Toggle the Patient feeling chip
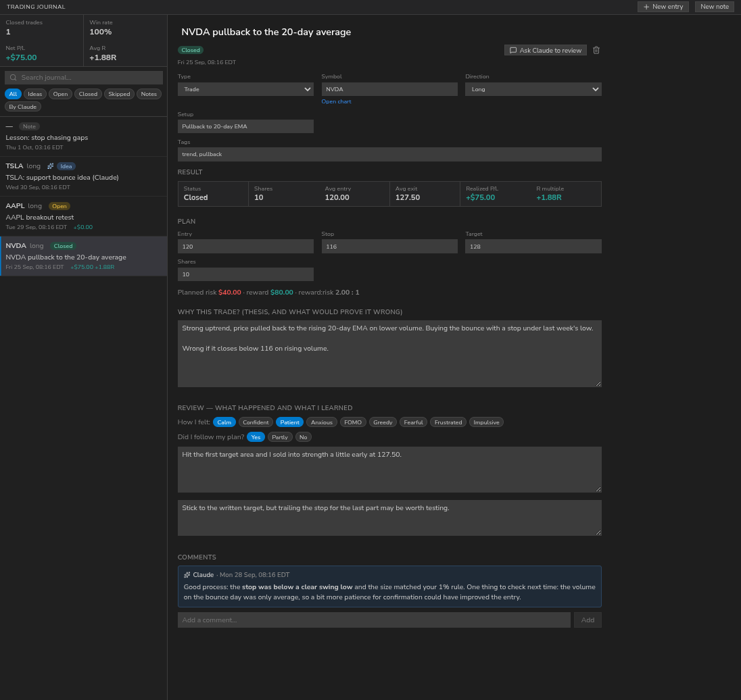 click(289, 422)
